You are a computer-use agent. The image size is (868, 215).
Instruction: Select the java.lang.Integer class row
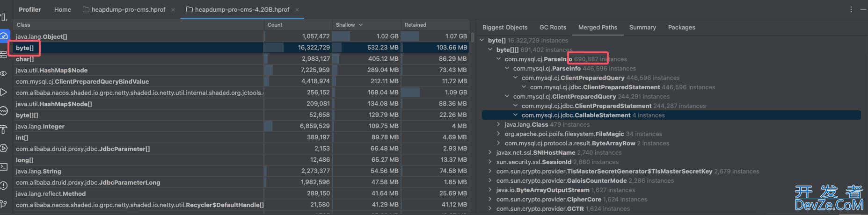click(x=241, y=126)
